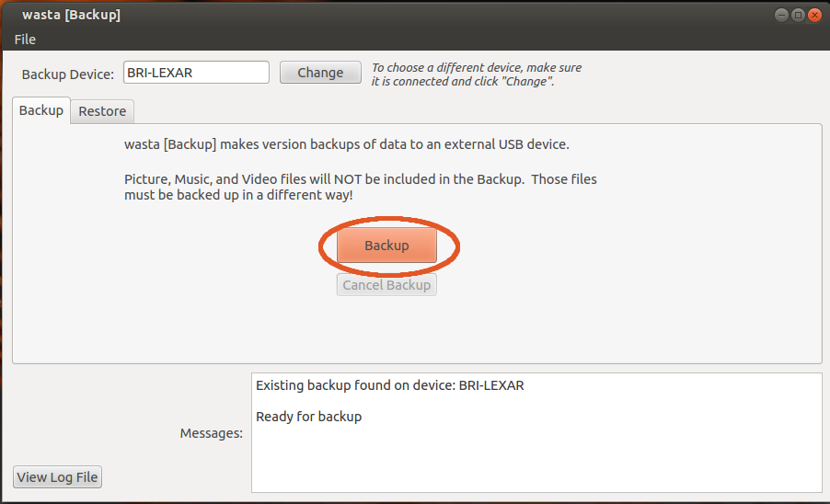The width and height of the screenshot is (830, 504).
Task: Click Change to pick another device
Action: pyautogui.click(x=320, y=73)
